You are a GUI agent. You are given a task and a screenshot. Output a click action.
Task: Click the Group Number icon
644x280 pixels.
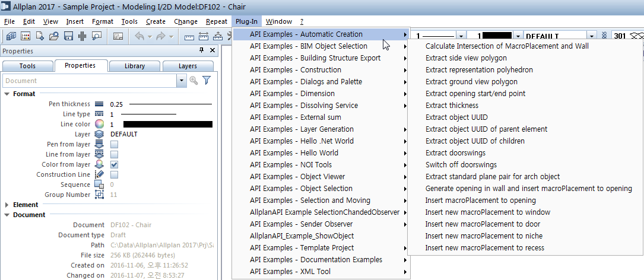99,195
